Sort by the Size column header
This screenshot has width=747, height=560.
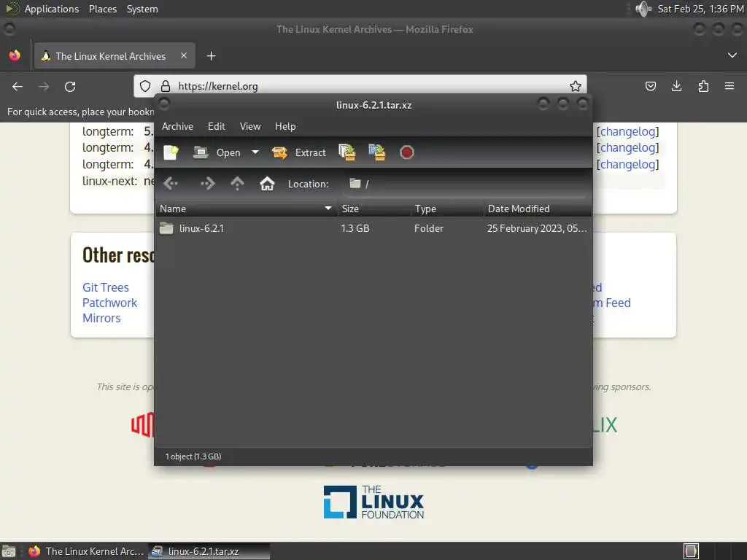374,209
